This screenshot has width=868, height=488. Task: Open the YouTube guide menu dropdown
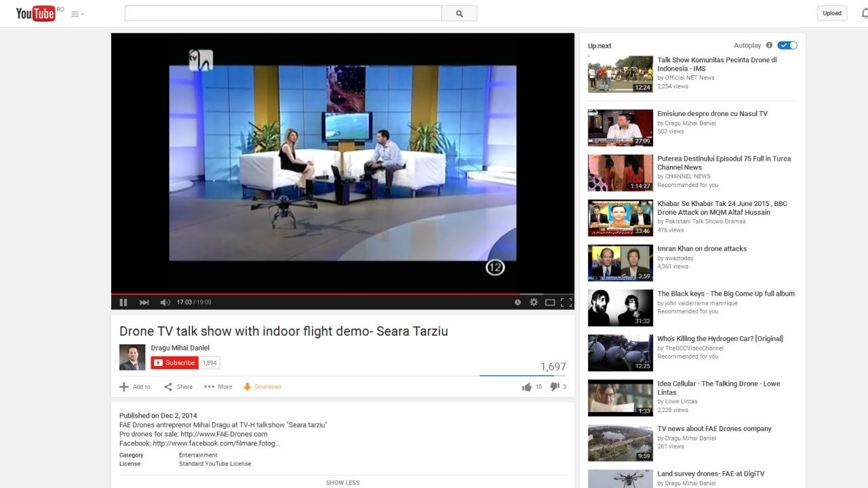[77, 14]
